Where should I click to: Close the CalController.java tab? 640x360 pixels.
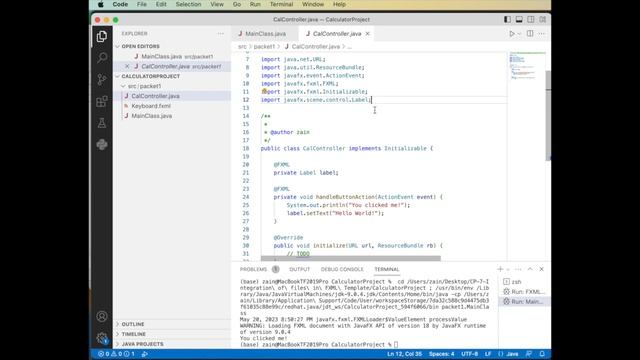pos(367,33)
